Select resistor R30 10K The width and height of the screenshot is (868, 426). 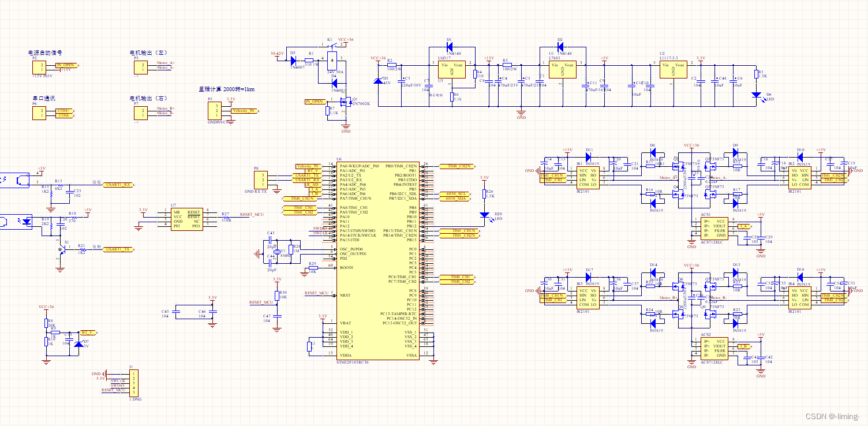277,296
